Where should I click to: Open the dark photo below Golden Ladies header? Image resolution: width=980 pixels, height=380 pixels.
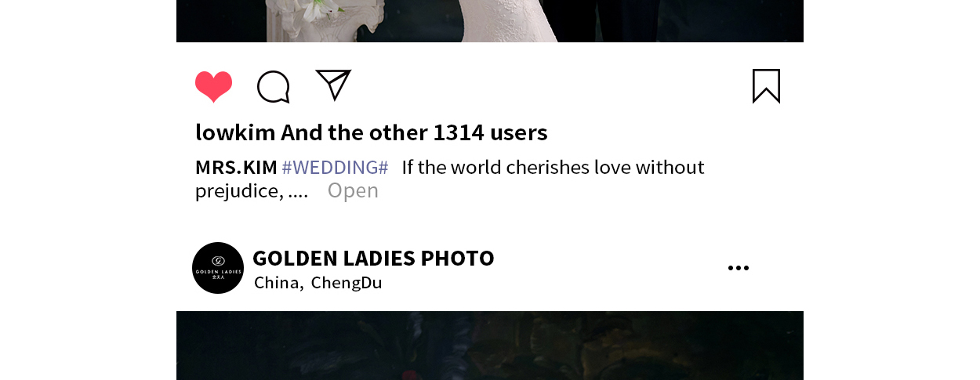click(490, 346)
